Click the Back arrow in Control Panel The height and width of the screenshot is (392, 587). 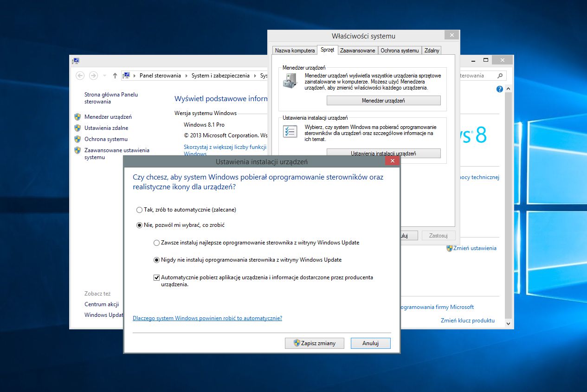click(80, 76)
